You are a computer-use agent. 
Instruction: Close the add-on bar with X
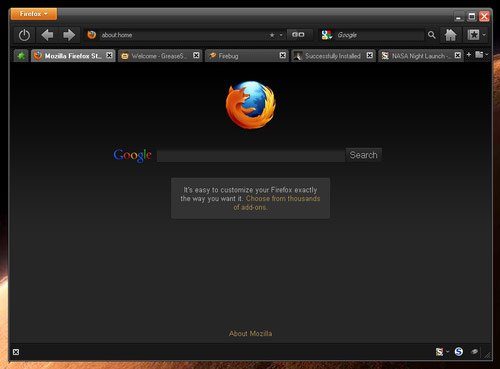16,352
